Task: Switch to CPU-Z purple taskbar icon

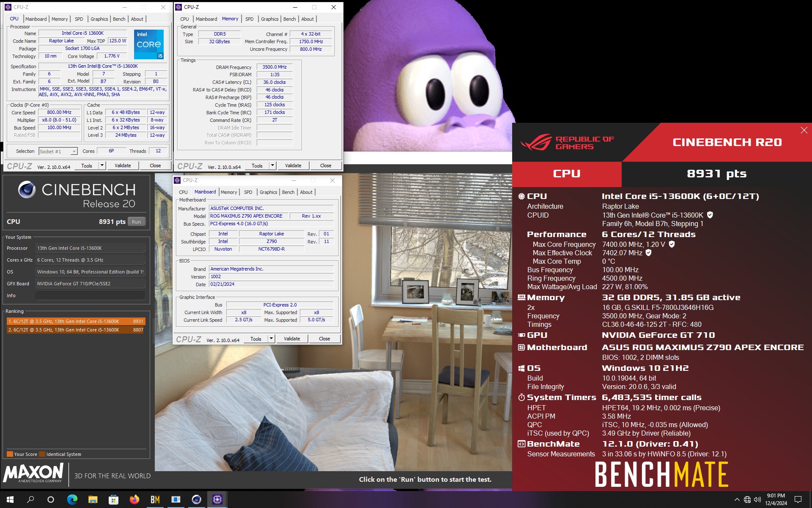Action: coord(217,500)
